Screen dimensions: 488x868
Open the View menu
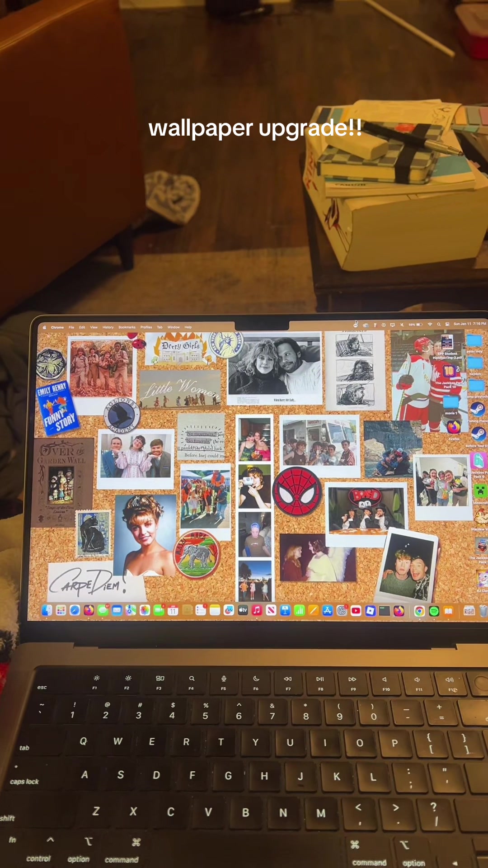click(94, 327)
